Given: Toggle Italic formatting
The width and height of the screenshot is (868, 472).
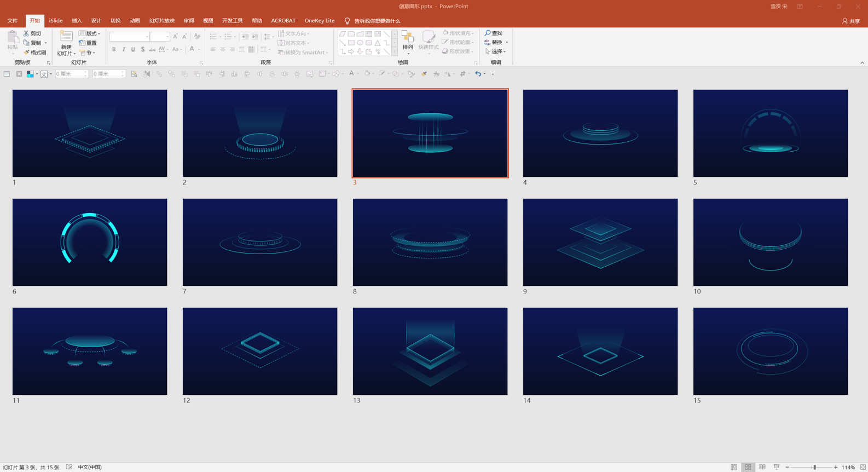Looking at the screenshot, I should point(124,49).
